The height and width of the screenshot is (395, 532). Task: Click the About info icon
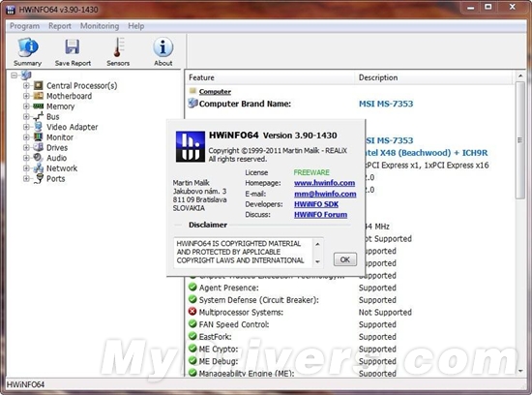[163, 47]
